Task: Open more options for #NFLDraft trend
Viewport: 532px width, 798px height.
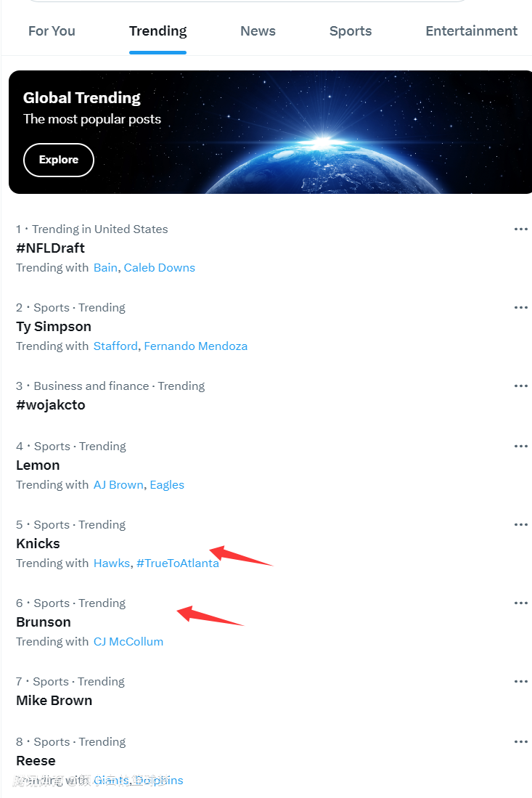Action: click(x=520, y=229)
